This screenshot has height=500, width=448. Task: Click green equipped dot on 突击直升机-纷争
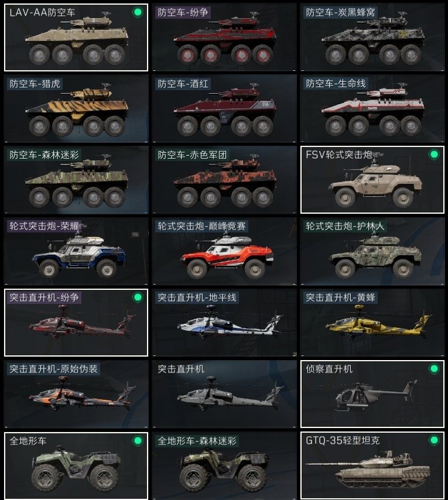click(x=138, y=297)
